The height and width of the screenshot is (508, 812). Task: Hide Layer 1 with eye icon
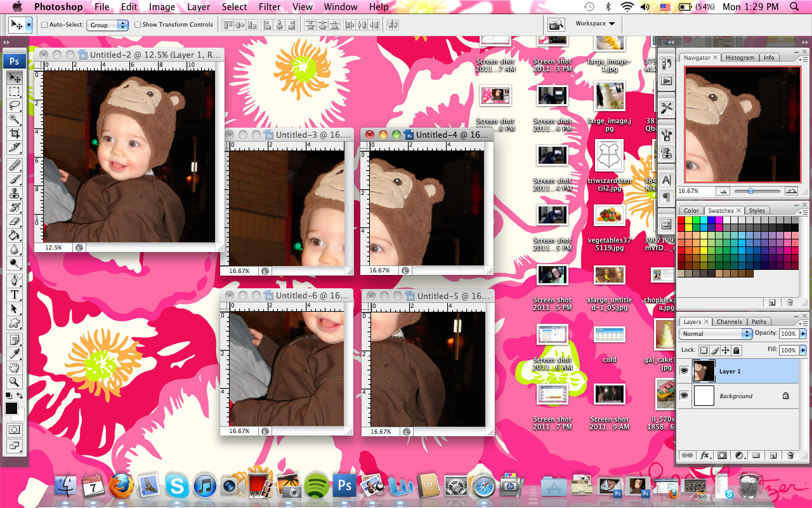tap(684, 371)
